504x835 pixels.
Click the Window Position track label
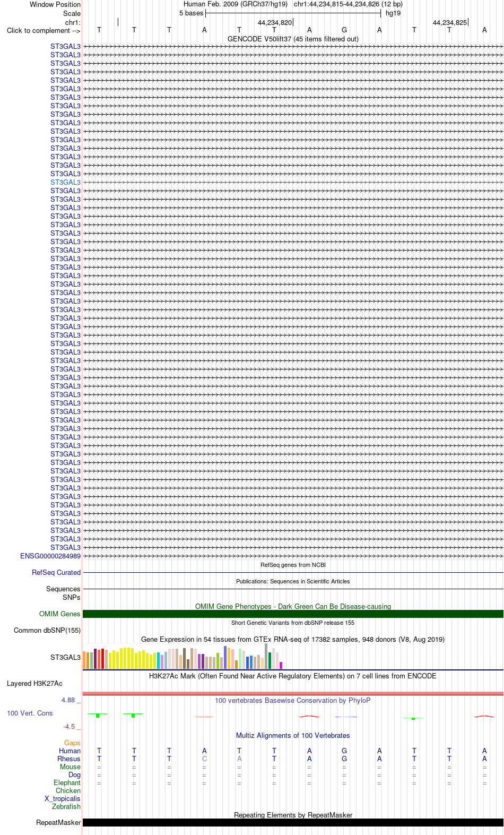click(55, 4)
